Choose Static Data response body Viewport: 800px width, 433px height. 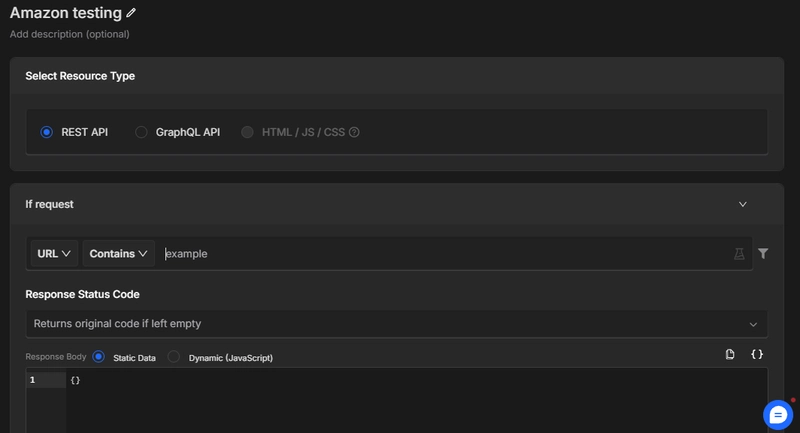tap(98, 357)
